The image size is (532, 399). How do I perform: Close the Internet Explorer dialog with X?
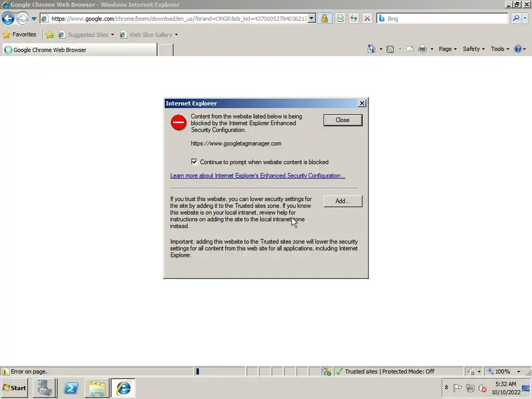tap(362, 103)
